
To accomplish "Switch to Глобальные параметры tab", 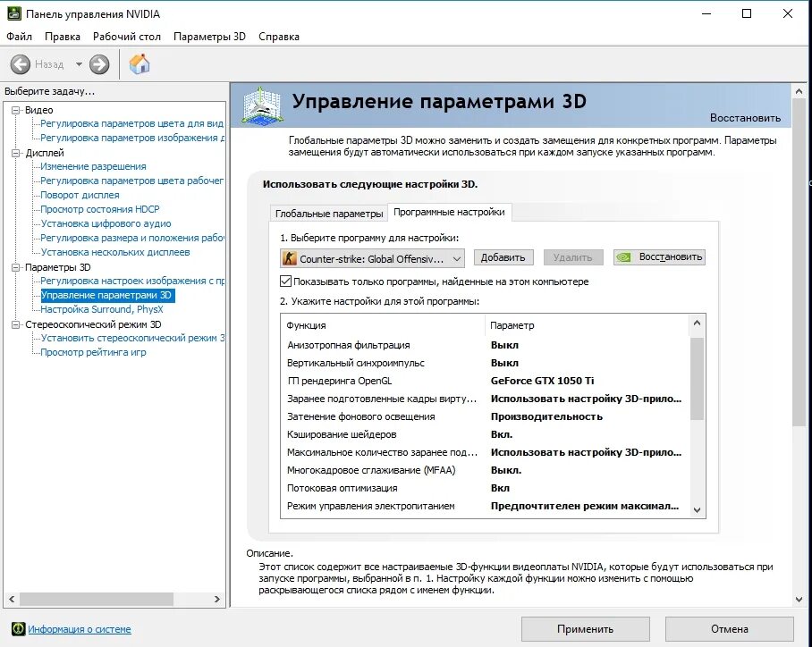I will click(x=329, y=214).
